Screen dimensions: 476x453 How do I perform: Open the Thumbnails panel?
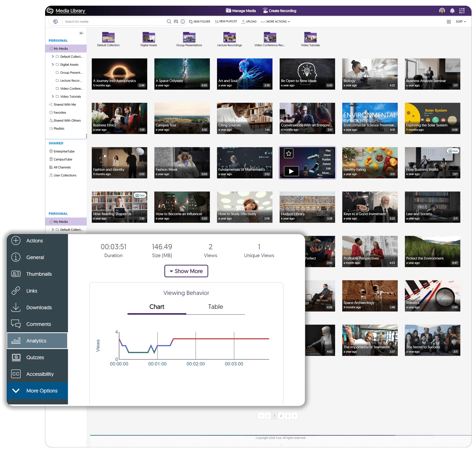pos(39,273)
